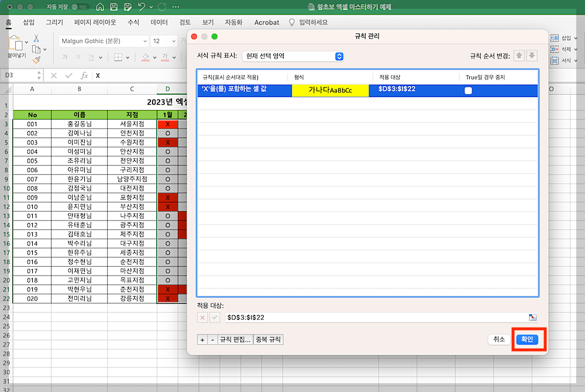The image size is (585, 392).
Task: Expand the Paste options arrow
Action: 26,43
